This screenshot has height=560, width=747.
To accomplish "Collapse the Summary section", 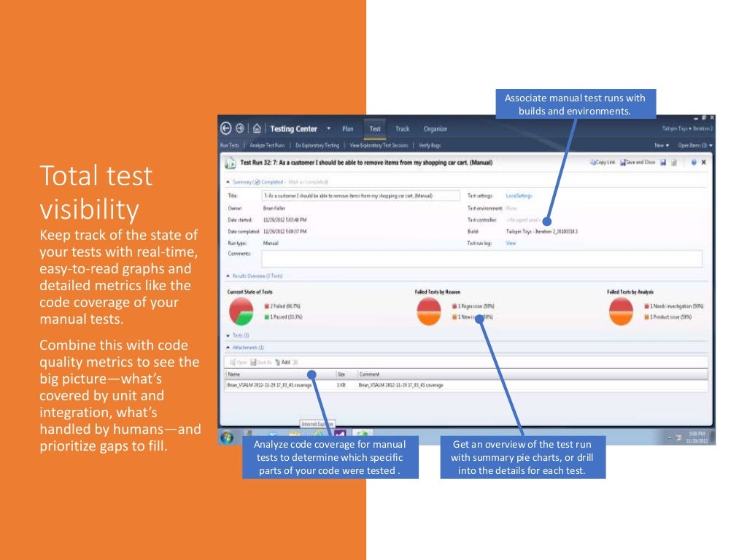I will point(228,182).
